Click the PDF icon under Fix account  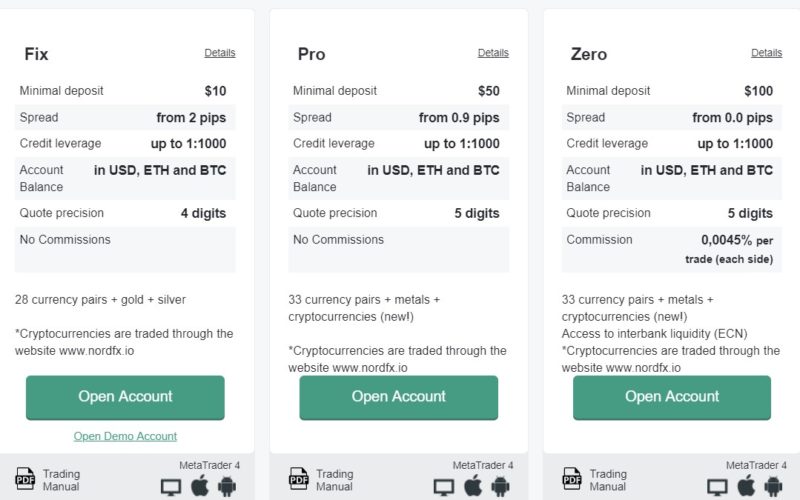coord(25,479)
